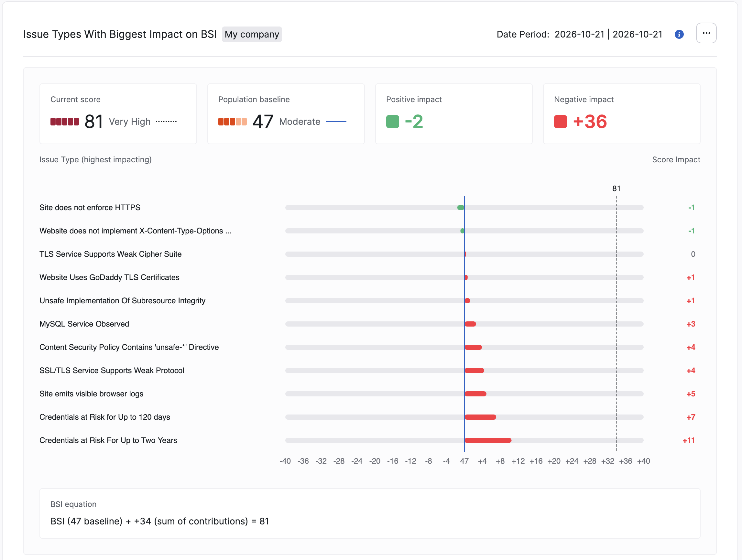Click the 47 baseline axis label
This screenshot has height=560, width=742.
[x=464, y=461]
